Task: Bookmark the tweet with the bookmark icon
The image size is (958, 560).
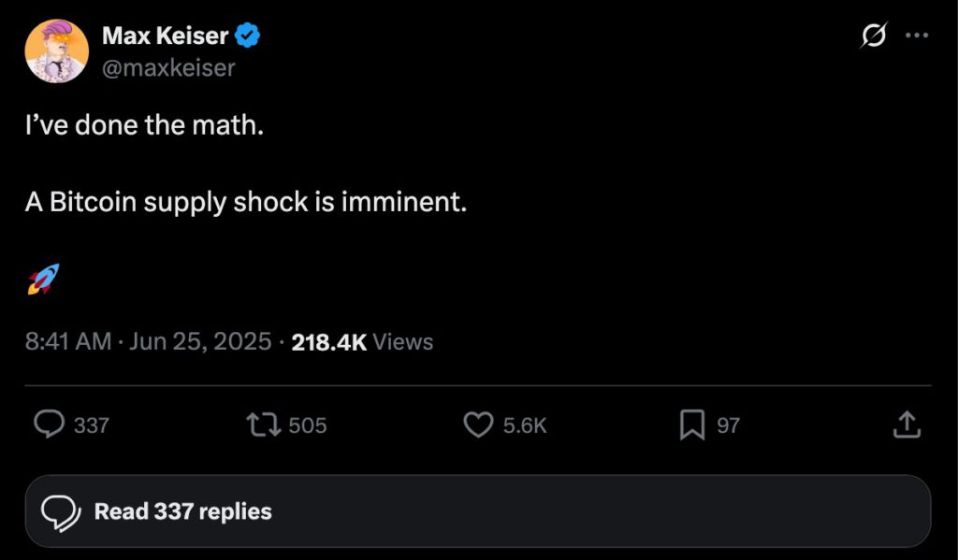Action: 691,425
